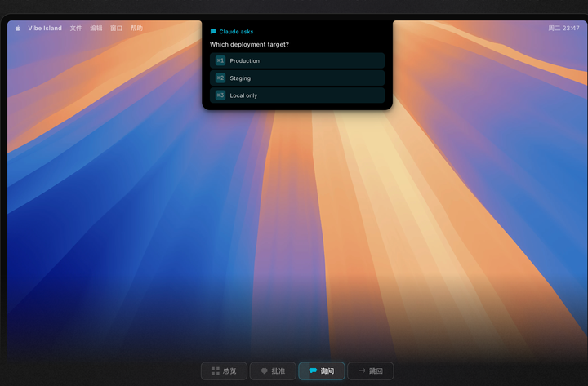588x386 pixels.
Task: Switch to the 跳回 tab
Action: coord(371,371)
